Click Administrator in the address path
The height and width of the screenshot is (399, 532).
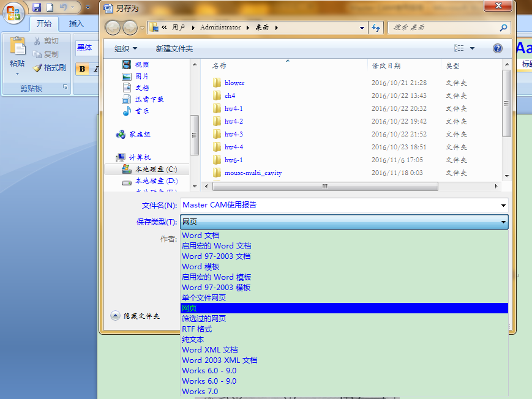click(x=220, y=27)
